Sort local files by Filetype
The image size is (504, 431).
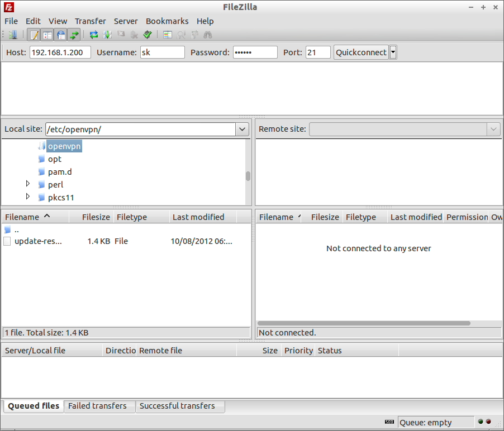141,217
